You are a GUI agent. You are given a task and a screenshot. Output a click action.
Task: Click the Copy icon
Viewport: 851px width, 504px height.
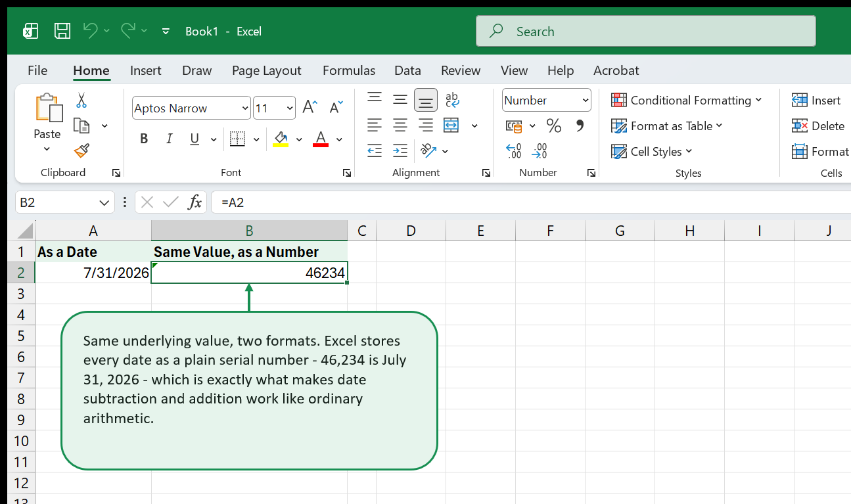coord(81,126)
